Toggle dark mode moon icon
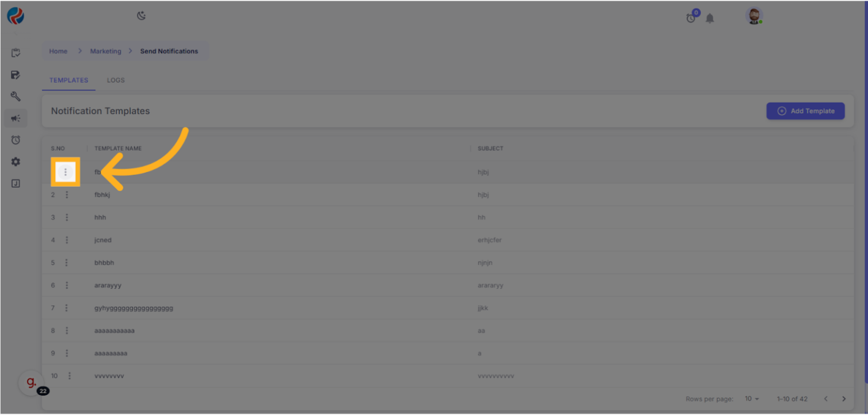This screenshot has height=415, width=868. (141, 16)
